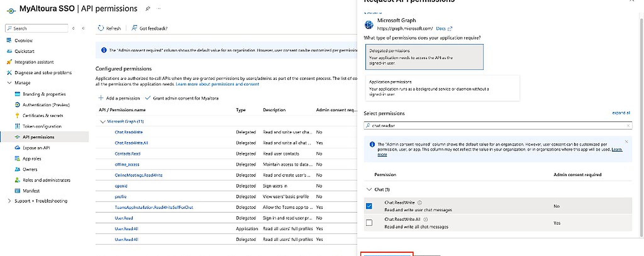The width and height of the screenshot is (644, 256).
Task: Collapse the Microsoft Graph (11) permissions group
Action: pyautogui.click(x=103, y=121)
